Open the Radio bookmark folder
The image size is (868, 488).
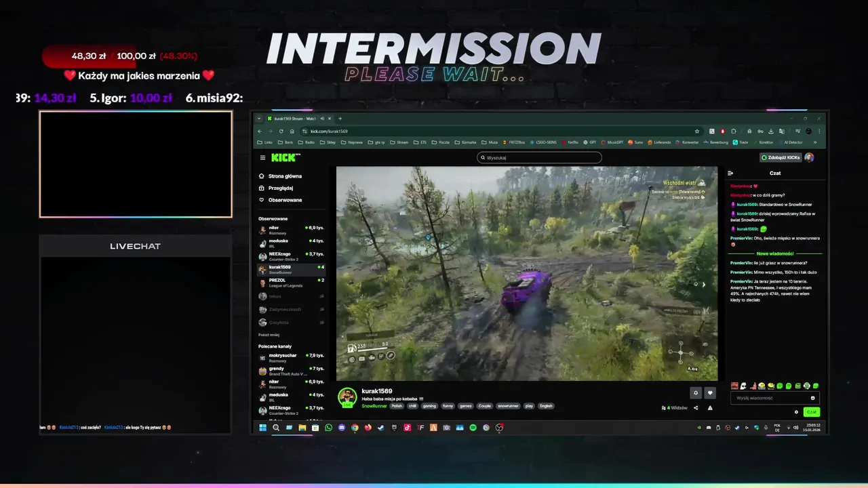tap(306, 142)
